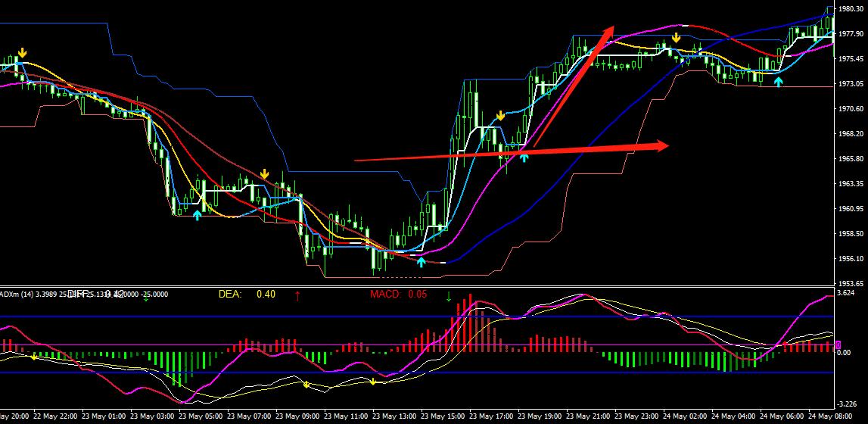The image size is (868, 424).
Task: Click price level 1977.90 on the price axis
Action: [852, 34]
